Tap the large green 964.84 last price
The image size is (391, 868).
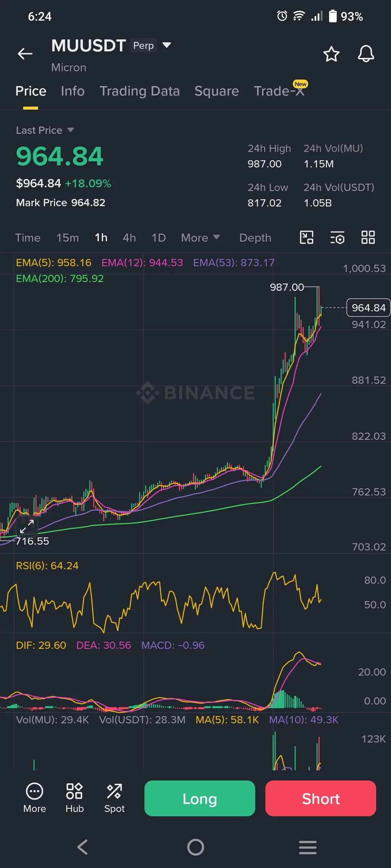(x=60, y=157)
